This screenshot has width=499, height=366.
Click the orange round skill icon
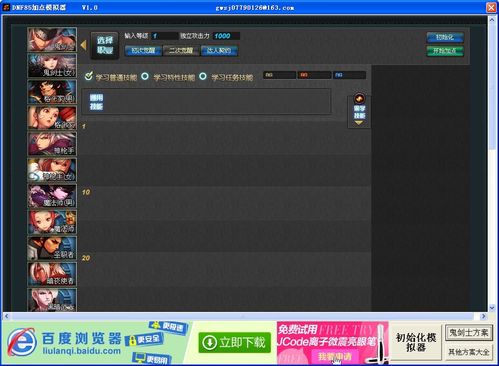point(359,99)
